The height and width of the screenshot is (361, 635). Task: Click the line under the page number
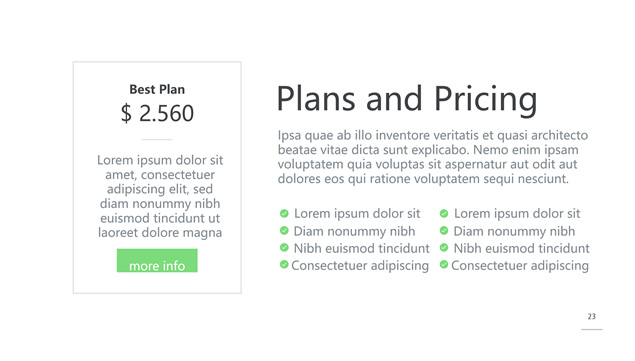coord(592,329)
